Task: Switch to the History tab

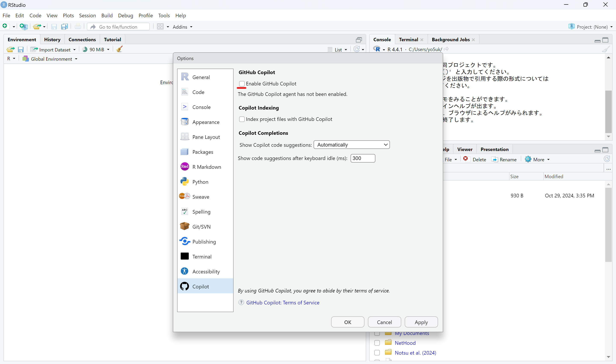Action: point(52,40)
